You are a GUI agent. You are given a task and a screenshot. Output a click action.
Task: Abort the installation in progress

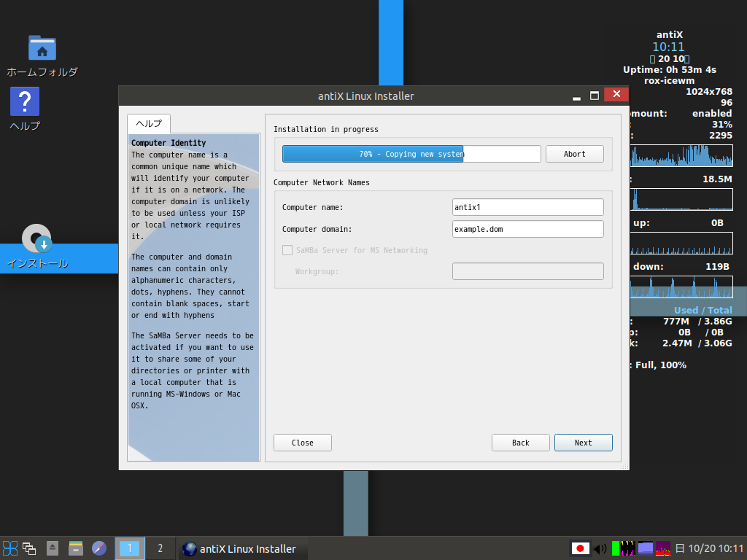(x=575, y=154)
